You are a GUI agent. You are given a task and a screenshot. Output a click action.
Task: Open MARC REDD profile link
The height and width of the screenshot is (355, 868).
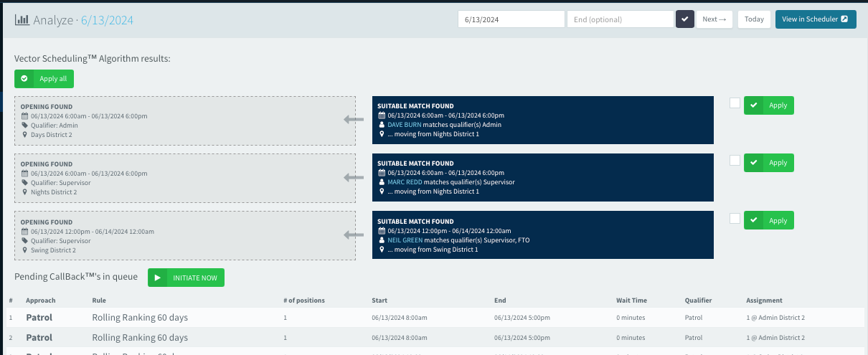(405, 182)
